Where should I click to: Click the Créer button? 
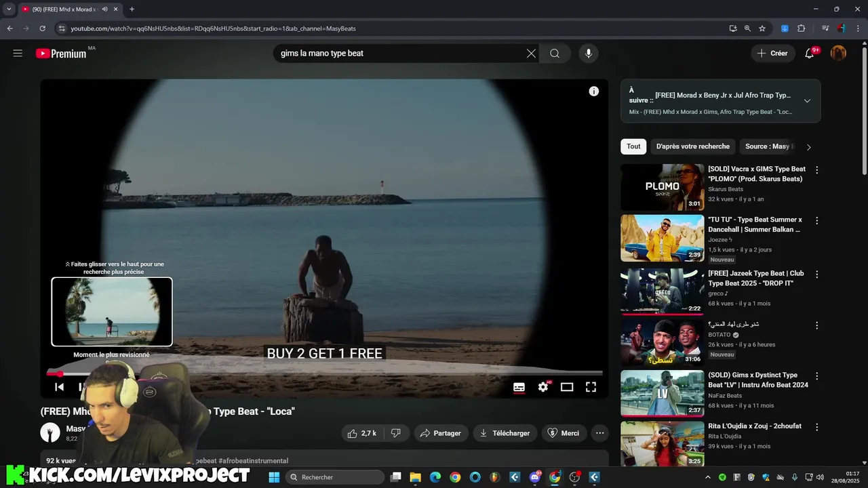click(773, 54)
